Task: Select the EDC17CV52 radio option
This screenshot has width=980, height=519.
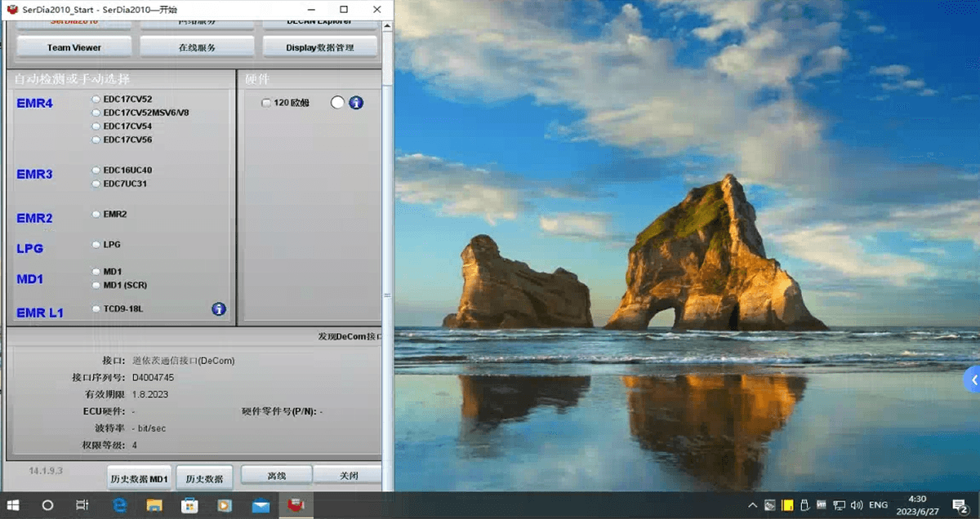Action: point(96,99)
